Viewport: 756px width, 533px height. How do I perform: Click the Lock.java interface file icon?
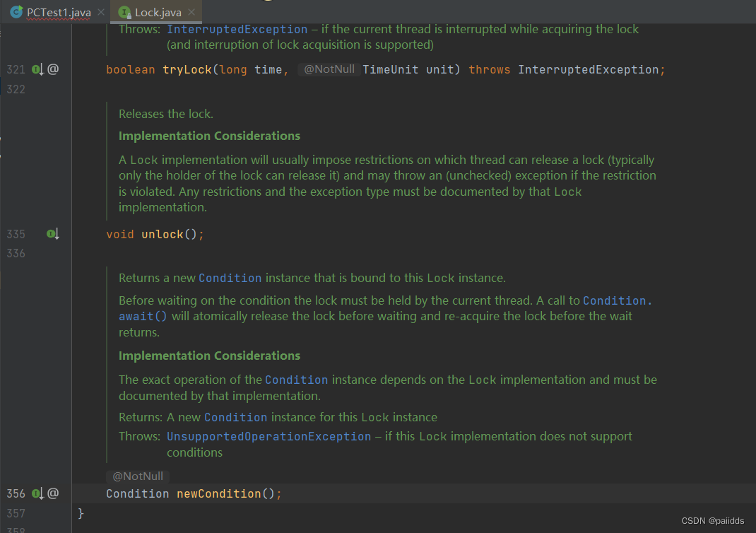(124, 12)
